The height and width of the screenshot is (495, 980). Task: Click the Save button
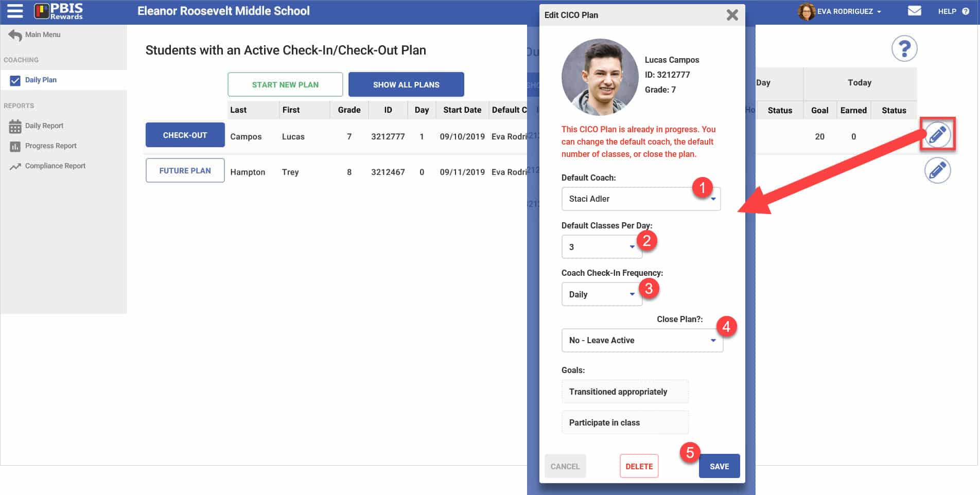pos(719,466)
